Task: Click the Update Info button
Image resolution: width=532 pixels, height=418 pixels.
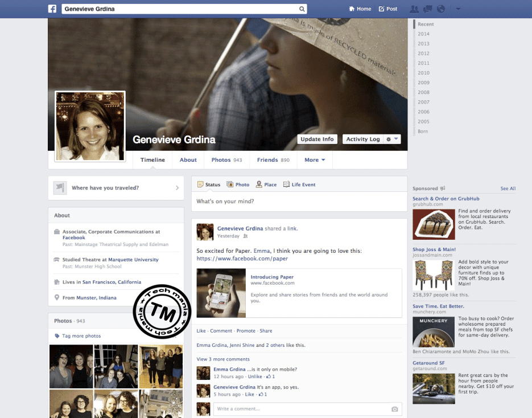Action: click(x=317, y=138)
